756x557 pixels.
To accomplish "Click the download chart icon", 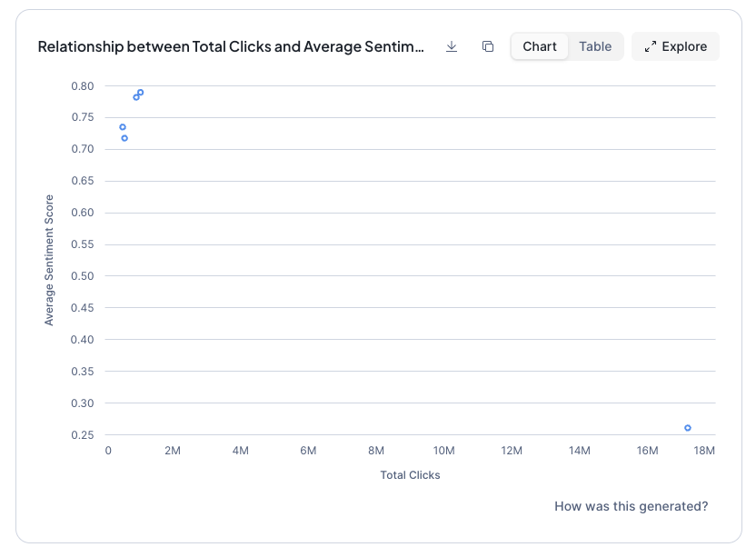I will click(x=452, y=46).
